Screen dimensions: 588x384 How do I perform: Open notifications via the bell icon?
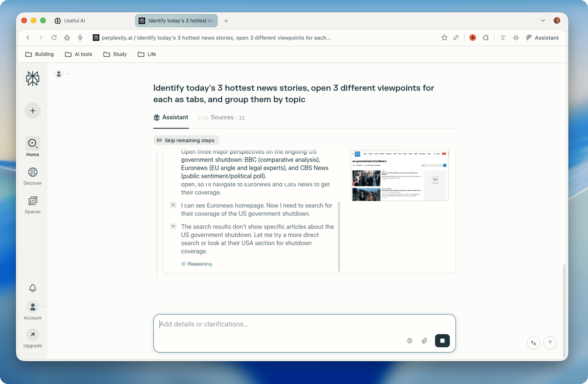point(32,288)
